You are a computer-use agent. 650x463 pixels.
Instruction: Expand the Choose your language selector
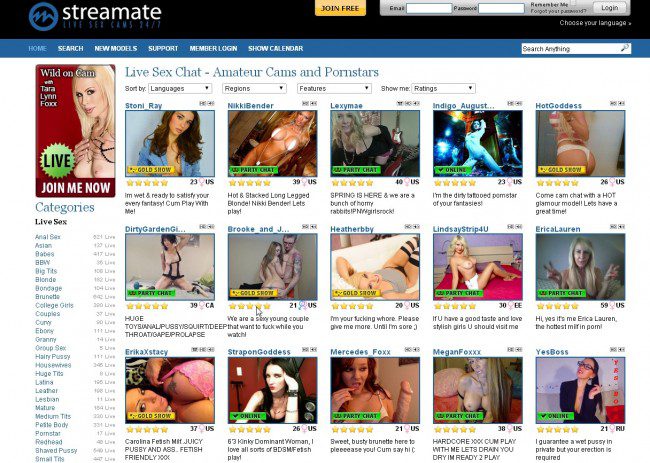(595, 23)
